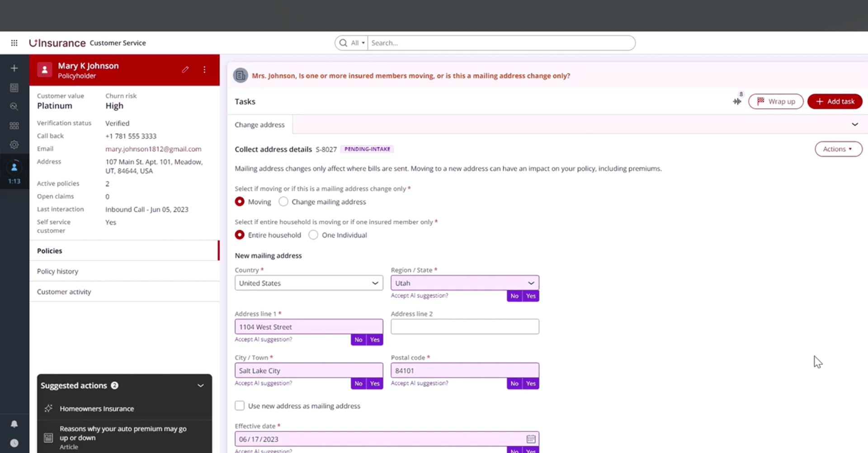This screenshot has height=453, width=868.
Task: Select the One Individual radio option
Action: point(313,235)
